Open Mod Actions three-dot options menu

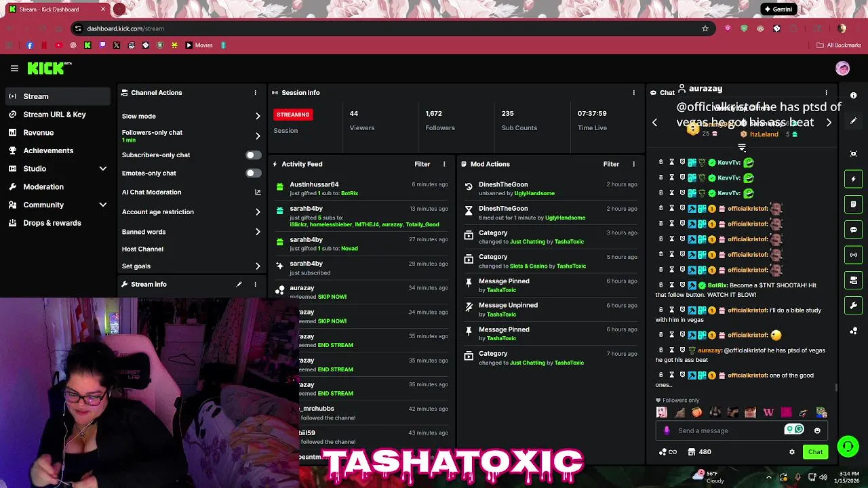click(x=634, y=164)
